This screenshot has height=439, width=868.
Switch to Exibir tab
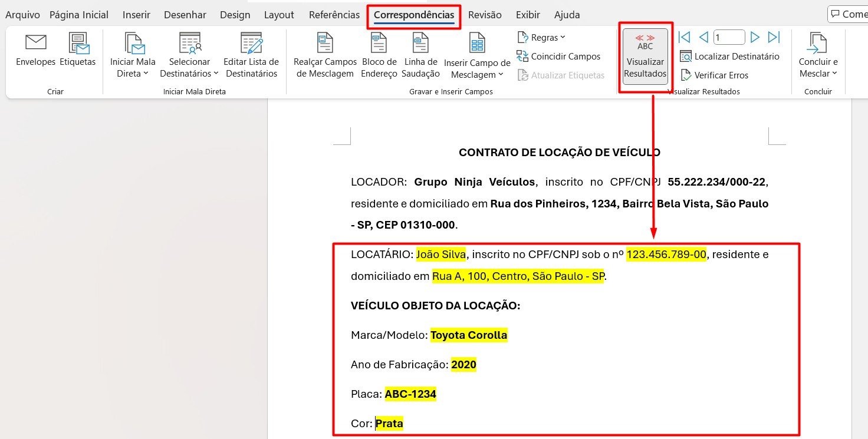point(528,15)
